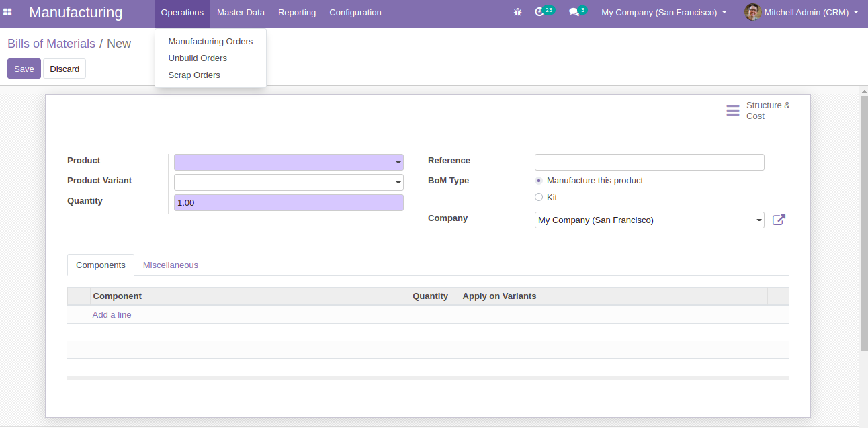Viewport: 868px width, 428px height.
Task: Select Manufacture this product radio
Action: pos(539,181)
